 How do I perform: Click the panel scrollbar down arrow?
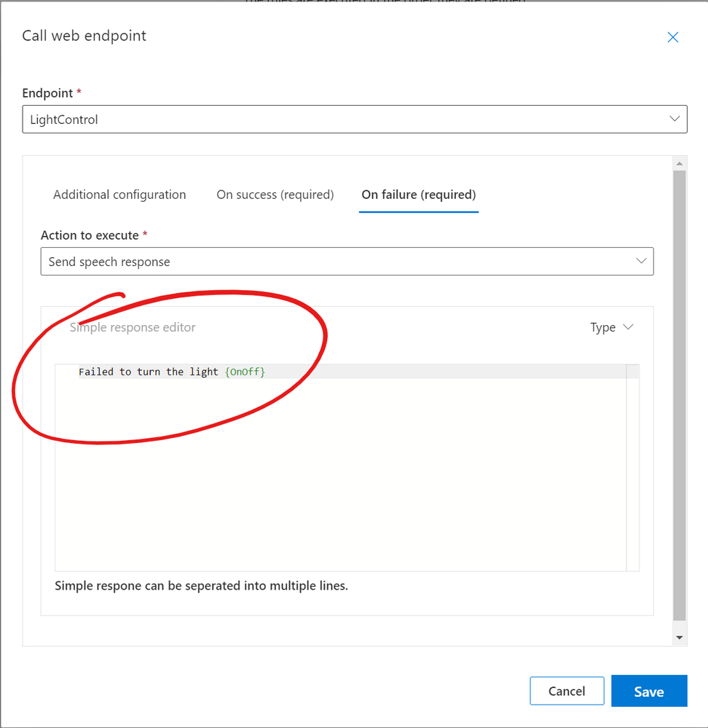[680, 638]
